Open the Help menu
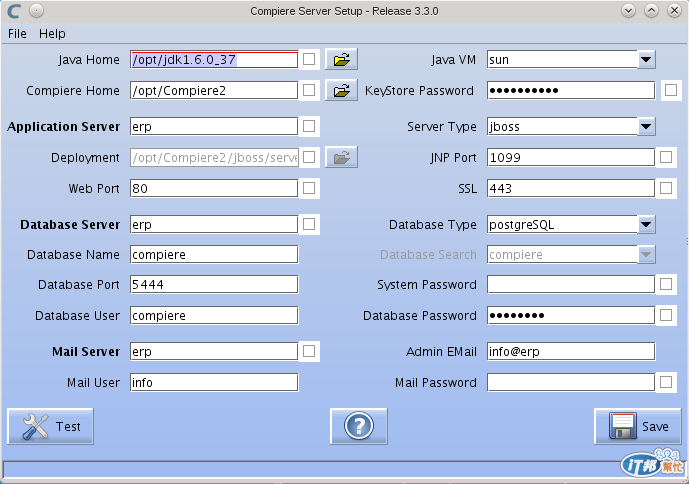The image size is (689, 484). click(x=52, y=34)
